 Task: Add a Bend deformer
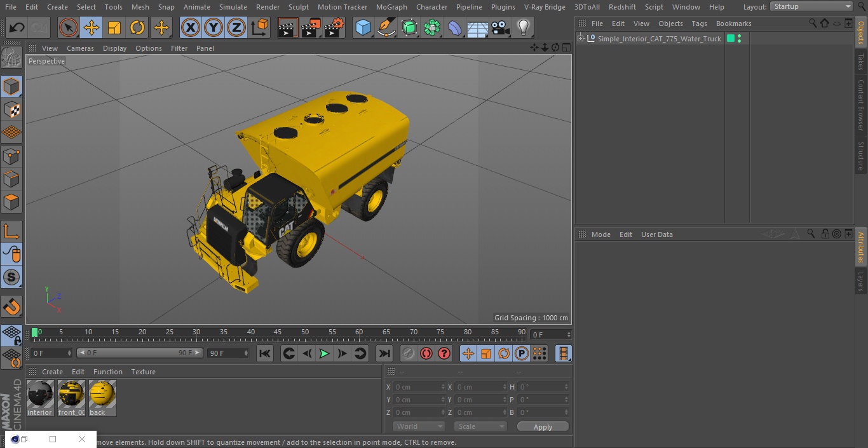455,27
